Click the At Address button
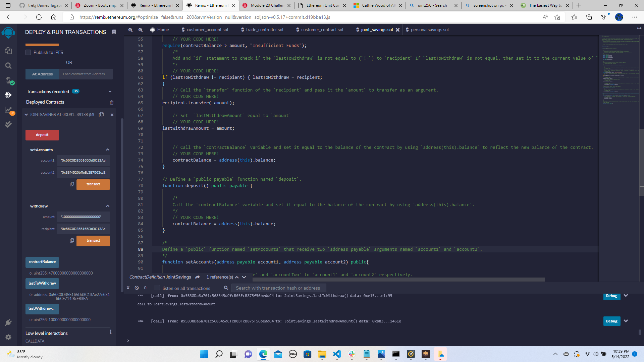 coord(42,74)
